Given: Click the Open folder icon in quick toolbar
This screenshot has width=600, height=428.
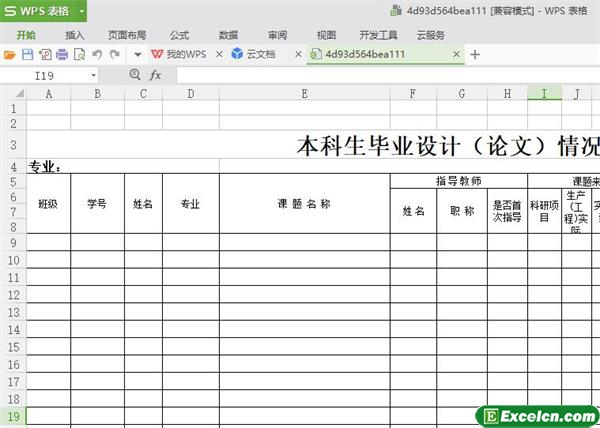Looking at the screenshot, I should [x=10, y=54].
